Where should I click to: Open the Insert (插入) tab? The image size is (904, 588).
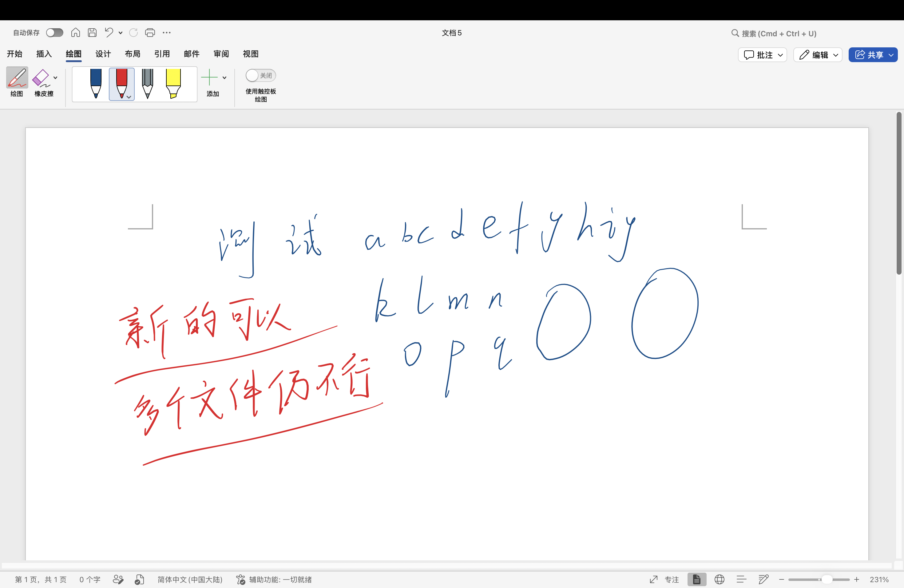tap(44, 54)
